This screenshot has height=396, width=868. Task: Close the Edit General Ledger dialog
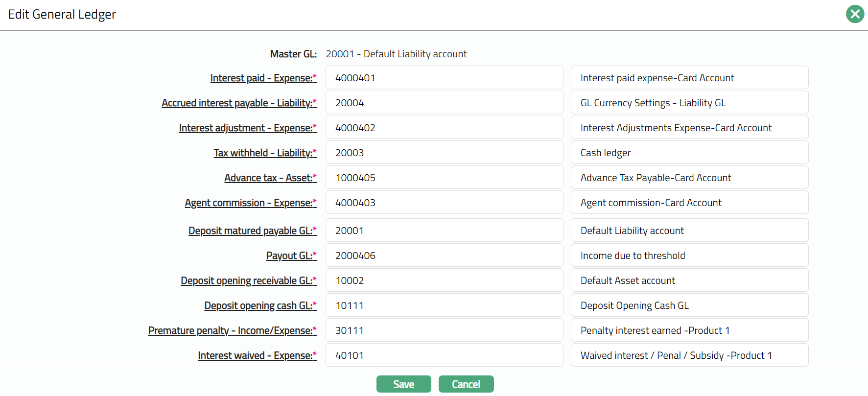pyautogui.click(x=855, y=14)
